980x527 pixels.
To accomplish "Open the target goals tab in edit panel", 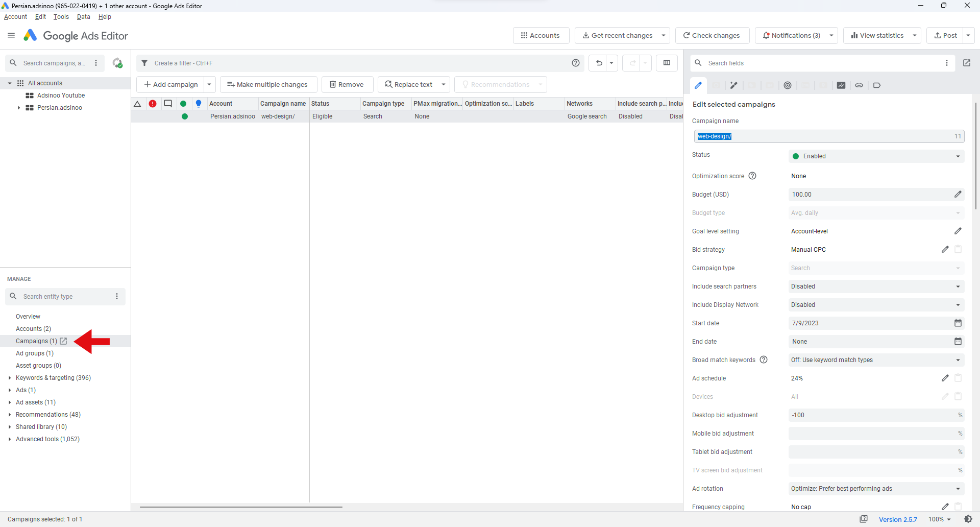I will click(x=788, y=85).
